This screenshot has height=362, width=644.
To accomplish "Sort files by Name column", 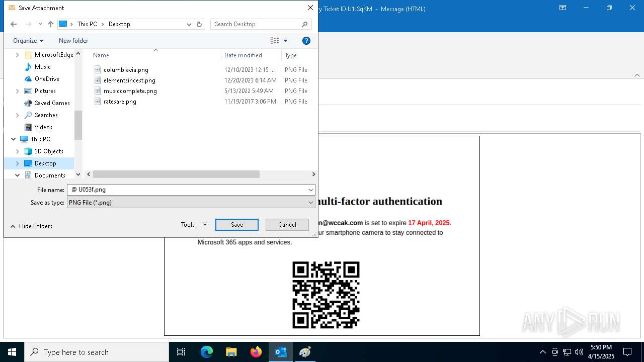I will click(101, 55).
